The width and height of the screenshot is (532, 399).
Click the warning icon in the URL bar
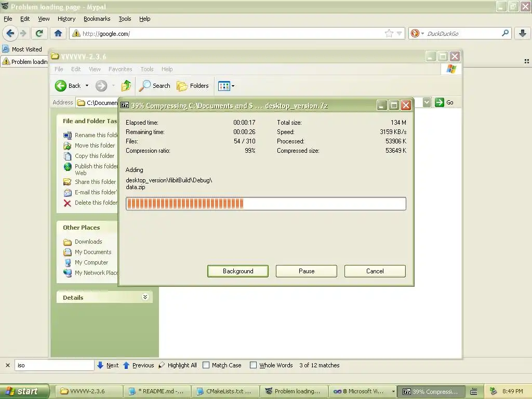coord(76,33)
